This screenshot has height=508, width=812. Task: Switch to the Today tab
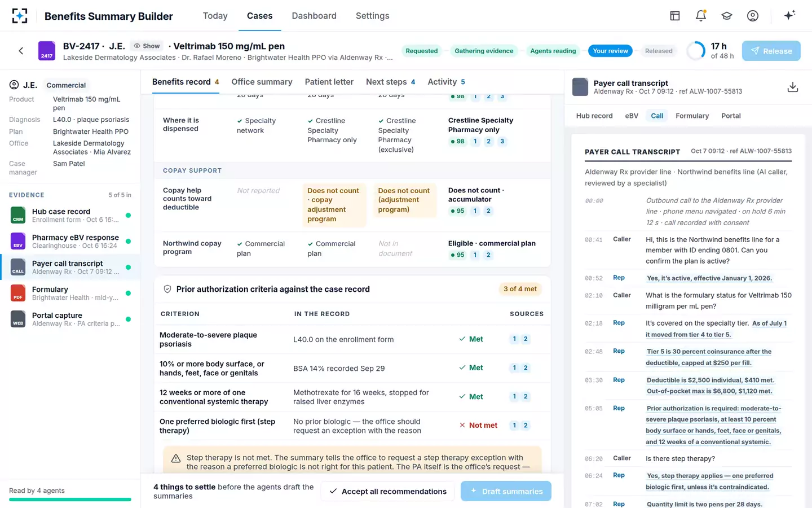coord(215,16)
